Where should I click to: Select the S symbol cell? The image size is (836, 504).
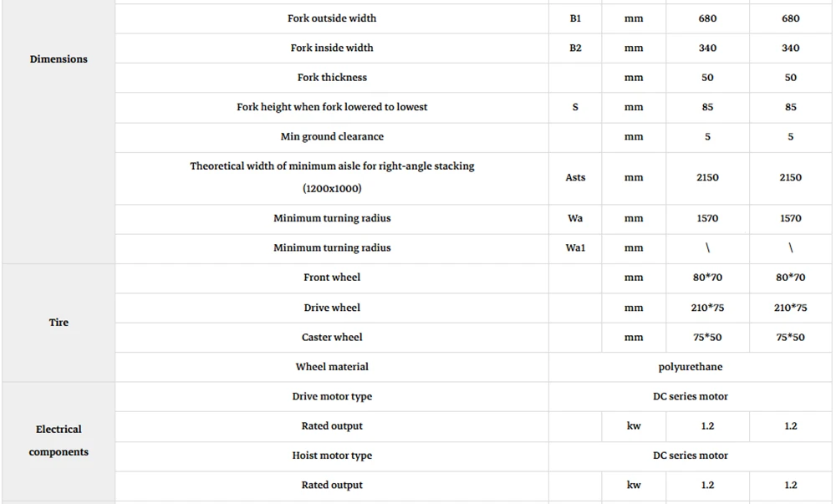575,107
